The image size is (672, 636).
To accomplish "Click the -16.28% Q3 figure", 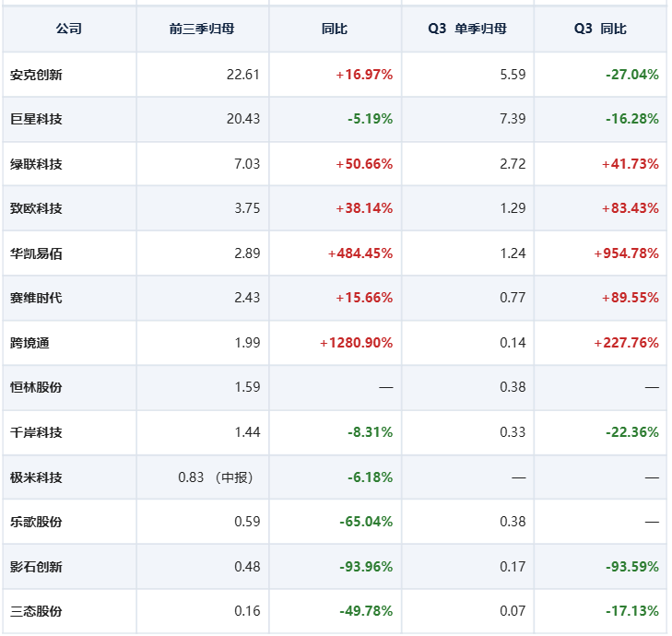I will 632,119.
